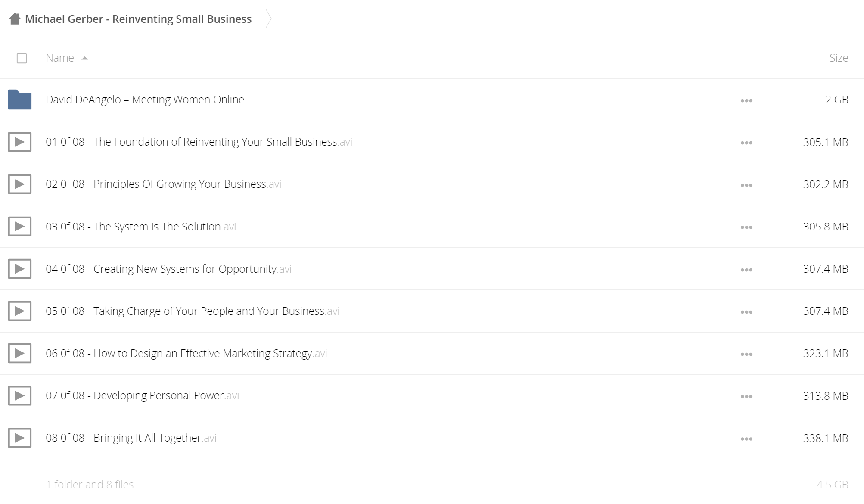The image size is (864, 504).
Task: Open more actions for 04 Of 08 file
Action: point(746,270)
